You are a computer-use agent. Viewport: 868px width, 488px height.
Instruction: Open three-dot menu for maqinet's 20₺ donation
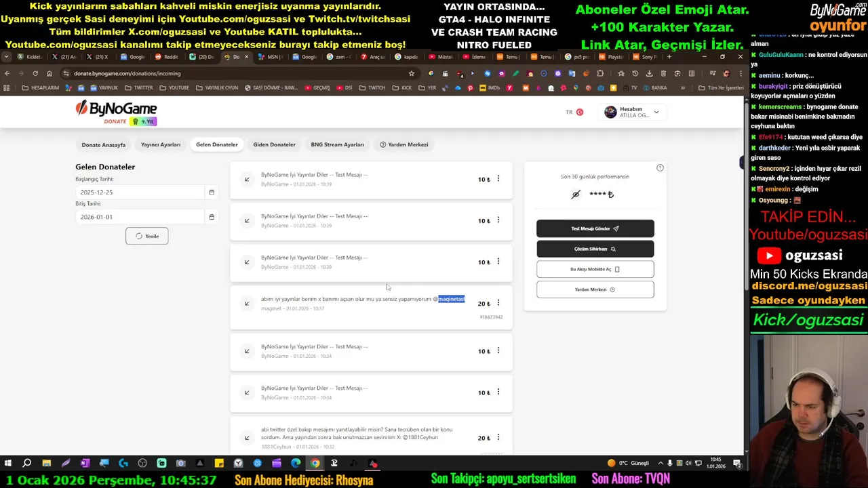pyautogui.click(x=498, y=303)
